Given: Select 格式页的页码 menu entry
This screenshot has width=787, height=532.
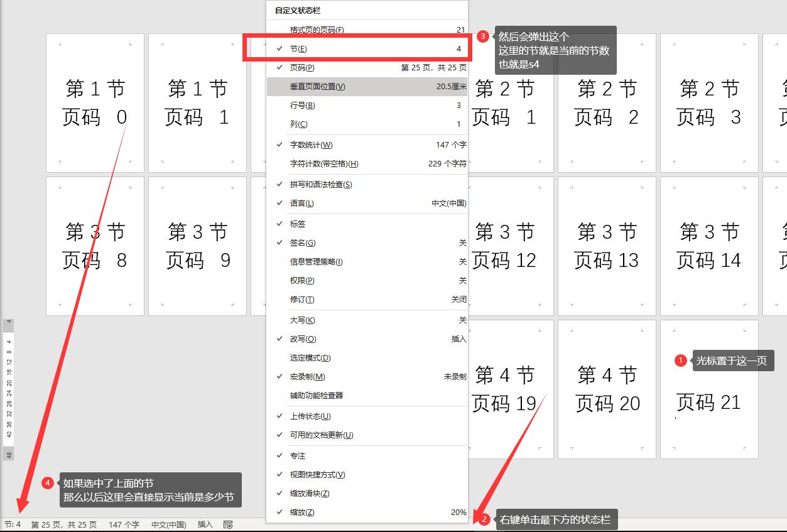Looking at the screenshot, I should (366, 29).
